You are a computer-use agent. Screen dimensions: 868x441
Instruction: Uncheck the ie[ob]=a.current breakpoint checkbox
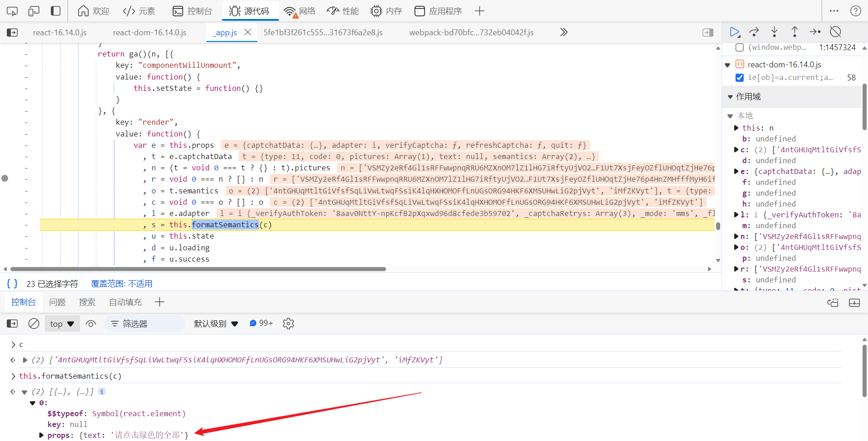pos(740,78)
